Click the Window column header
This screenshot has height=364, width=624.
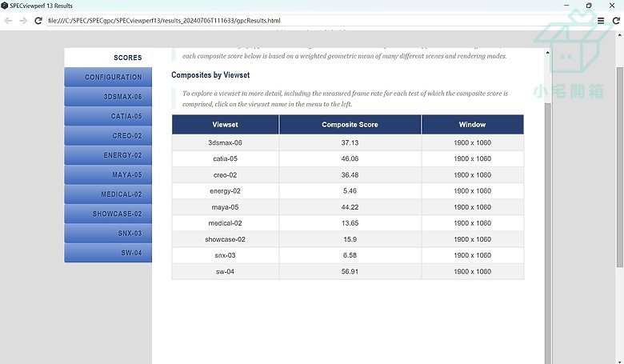click(x=472, y=125)
